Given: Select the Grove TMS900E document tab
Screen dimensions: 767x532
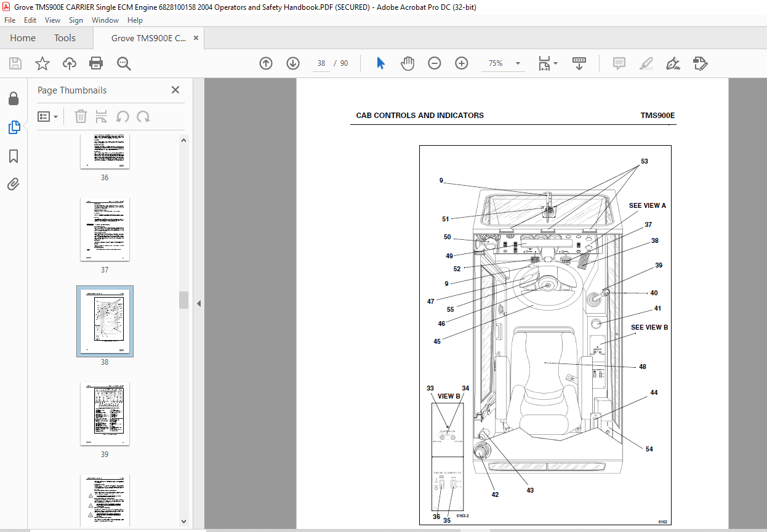Looking at the screenshot, I should point(148,38).
